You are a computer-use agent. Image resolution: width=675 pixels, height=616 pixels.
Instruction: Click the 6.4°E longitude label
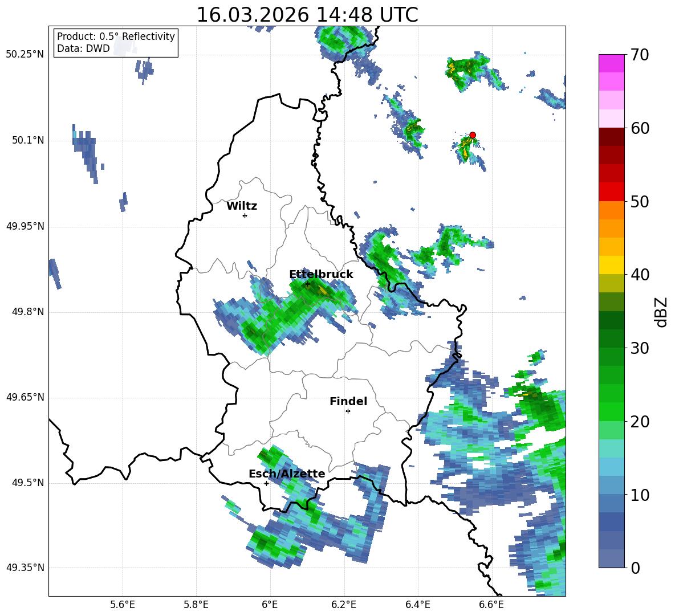pos(417,605)
